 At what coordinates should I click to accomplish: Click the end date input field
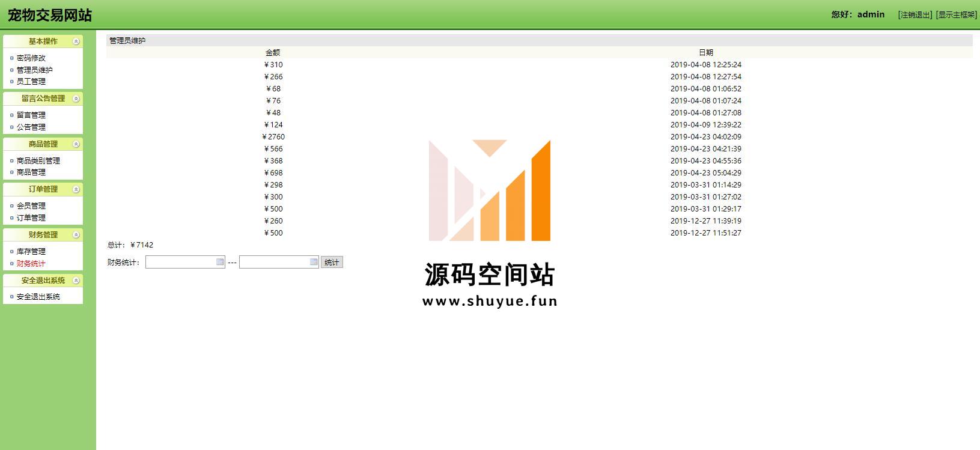[279, 262]
